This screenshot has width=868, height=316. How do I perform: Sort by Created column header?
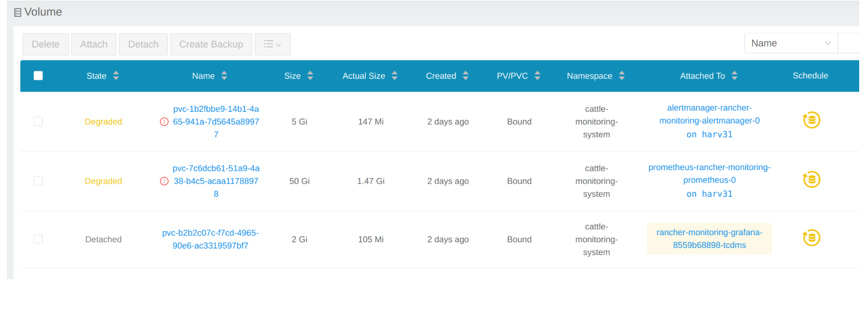[441, 76]
